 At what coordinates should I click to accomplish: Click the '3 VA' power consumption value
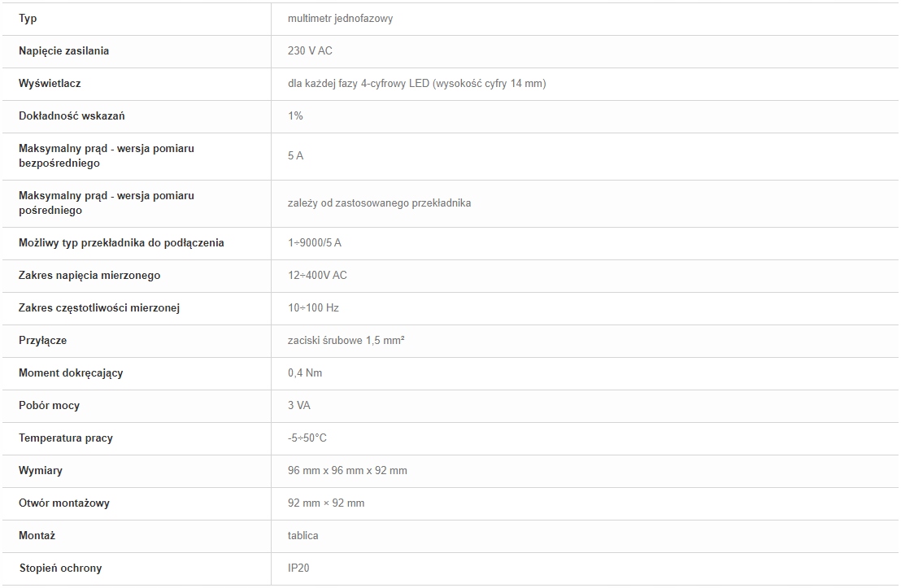(x=298, y=405)
